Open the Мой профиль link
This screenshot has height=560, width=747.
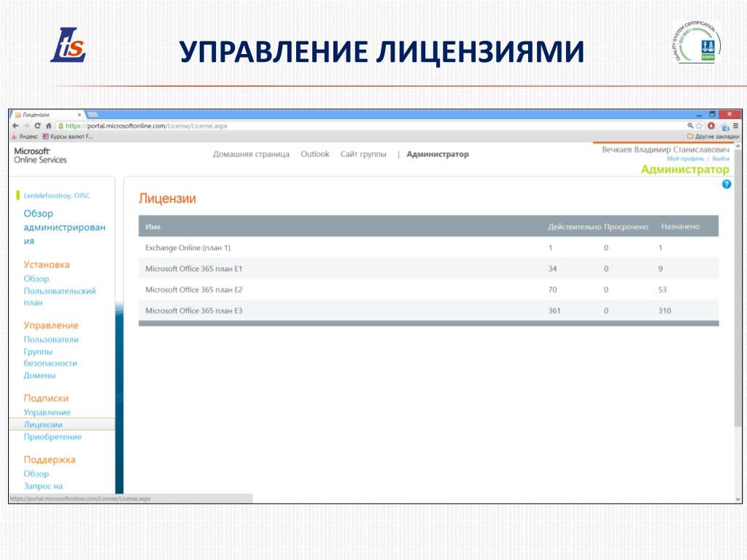pyautogui.click(x=685, y=158)
